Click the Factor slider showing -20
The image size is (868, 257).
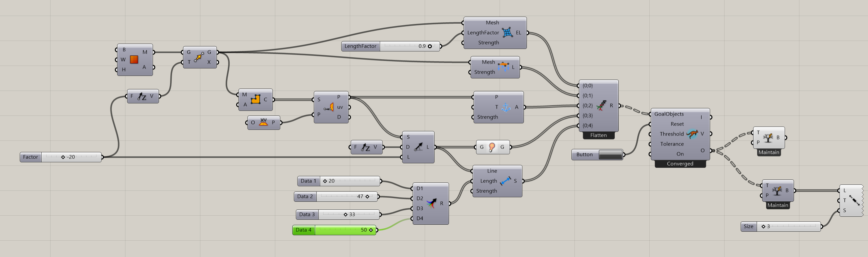tap(61, 157)
